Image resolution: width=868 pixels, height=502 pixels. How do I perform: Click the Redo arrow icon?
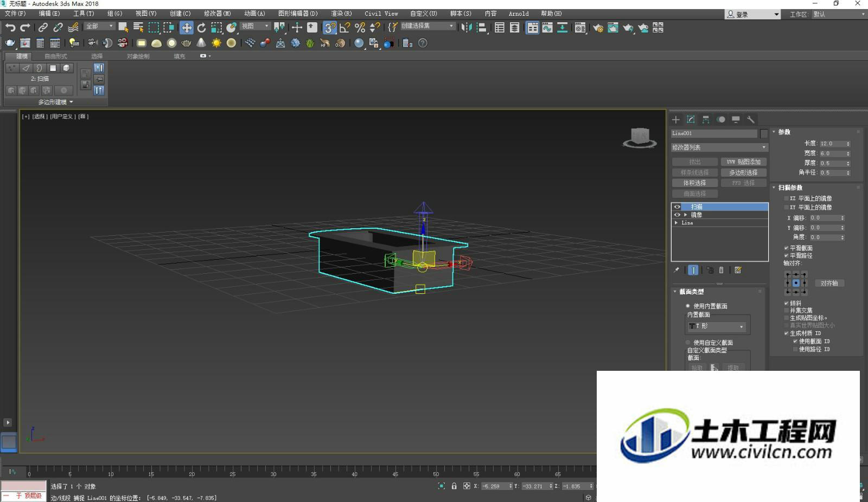click(25, 27)
